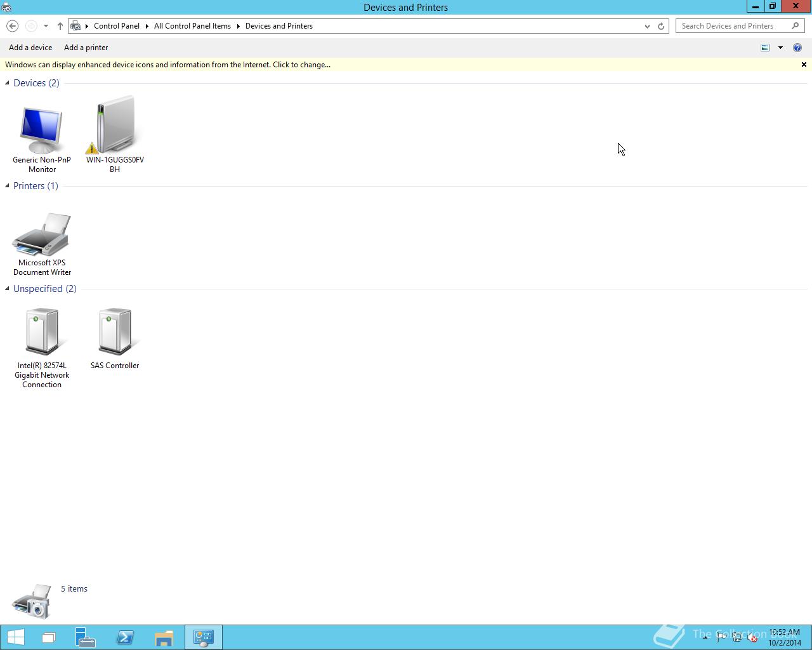The height and width of the screenshot is (650, 812).
Task: Navigate to Control Panel breadcrumb
Action: pos(117,26)
